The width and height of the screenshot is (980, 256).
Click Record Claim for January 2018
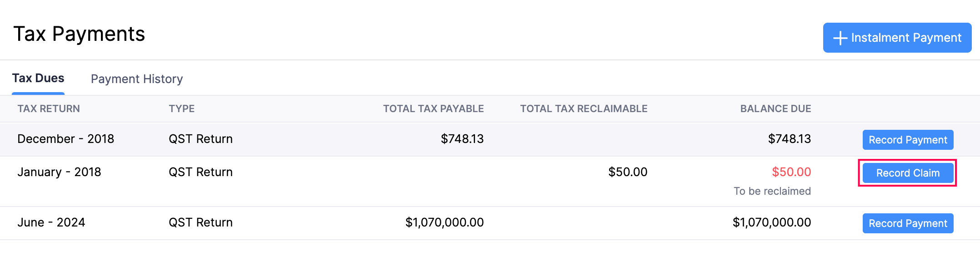(x=908, y=173)
